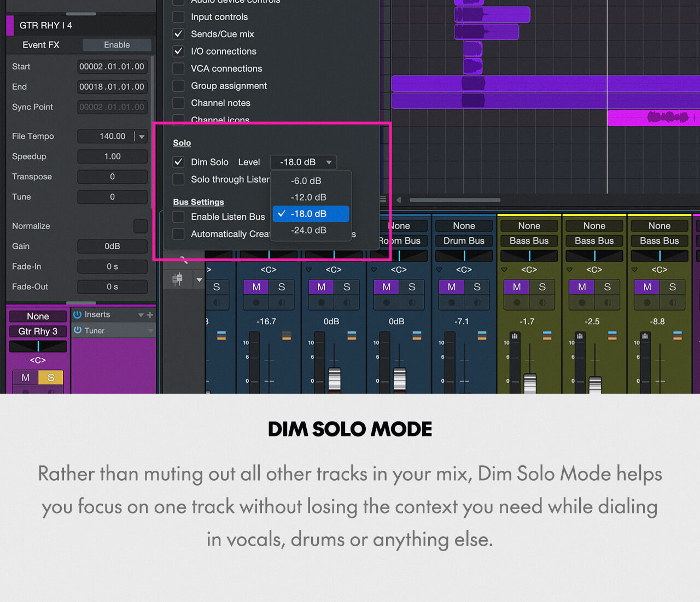Click the volume fader on the -1.7 channel
This screenshot has width=700, height=602.
tap(530, 383)
